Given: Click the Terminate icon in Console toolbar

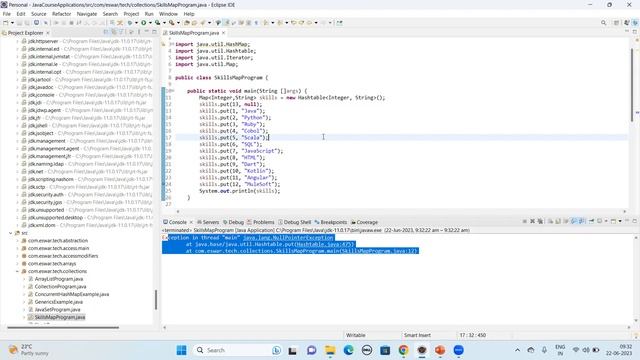Looking at the screenshot, I should (524, 221).
